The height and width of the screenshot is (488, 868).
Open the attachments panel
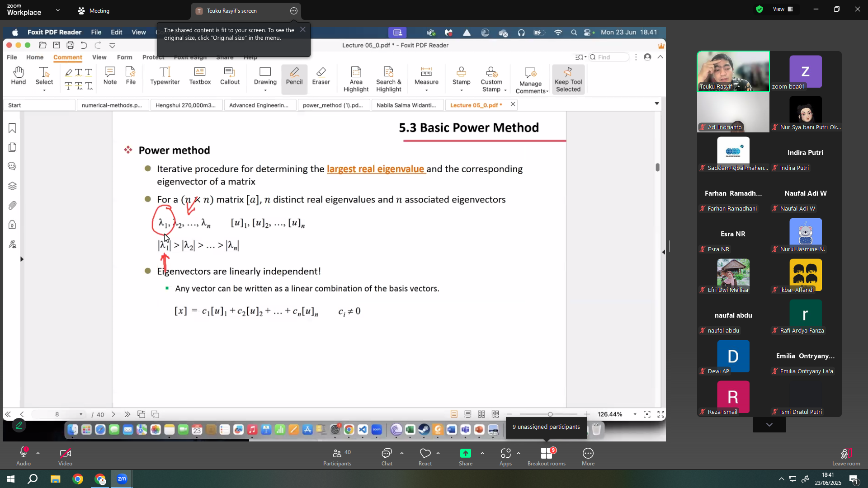12,206
